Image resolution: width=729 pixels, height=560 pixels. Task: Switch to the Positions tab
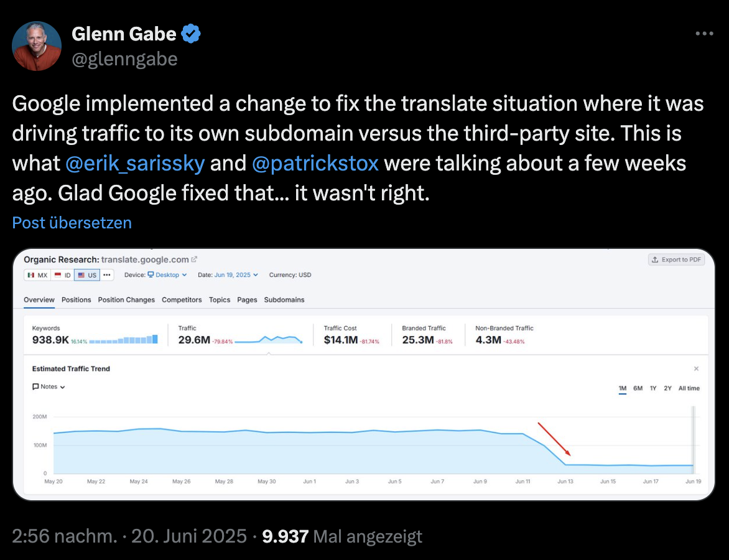76,300
